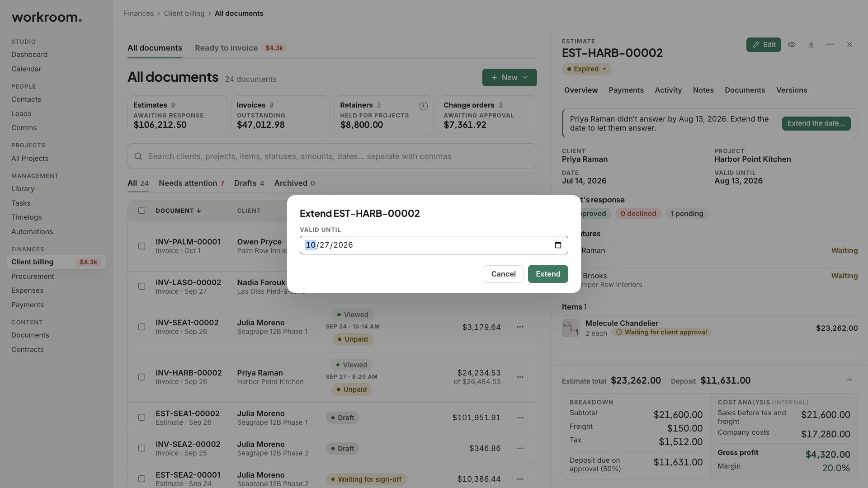Open the Ready to invoice tab
The width and height of the screenshot is (868, 488).
tap(241, 48)
